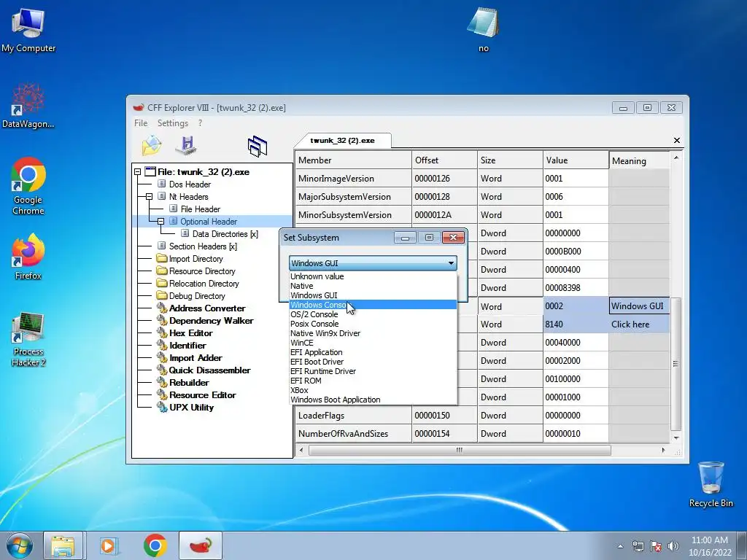This screenshot has height=560, width=747.
Task: Click the Windows GUI meaning cell
Action: coord(639,306)
